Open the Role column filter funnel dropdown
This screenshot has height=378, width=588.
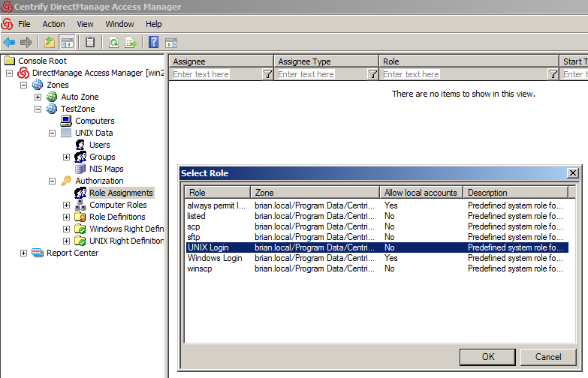[553, 74]
